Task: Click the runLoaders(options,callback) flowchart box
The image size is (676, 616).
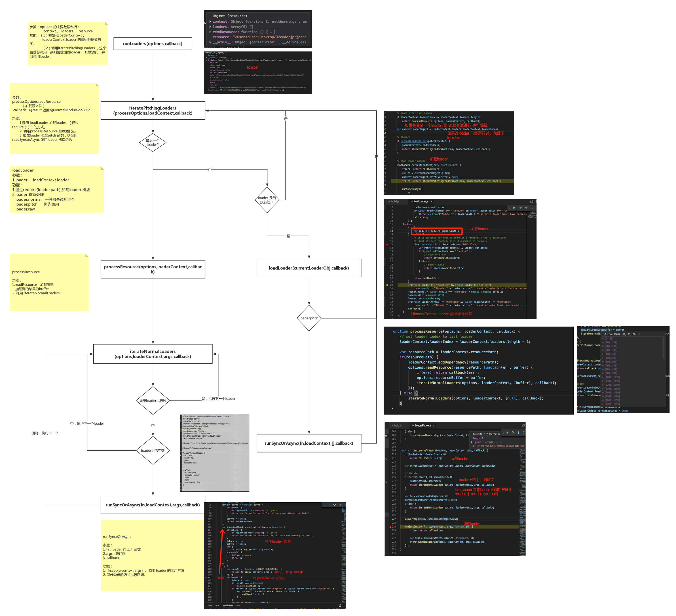Action: point(152,44)
